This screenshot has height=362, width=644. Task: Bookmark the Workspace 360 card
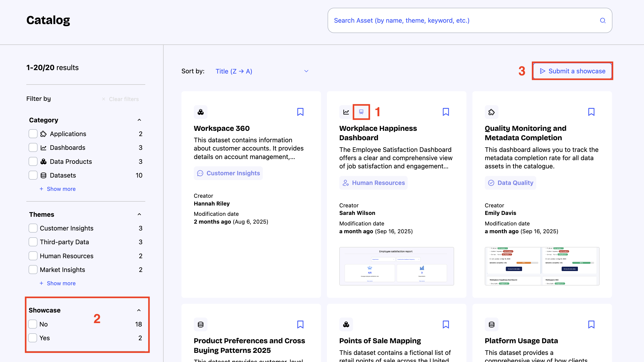tap(300, 112)
